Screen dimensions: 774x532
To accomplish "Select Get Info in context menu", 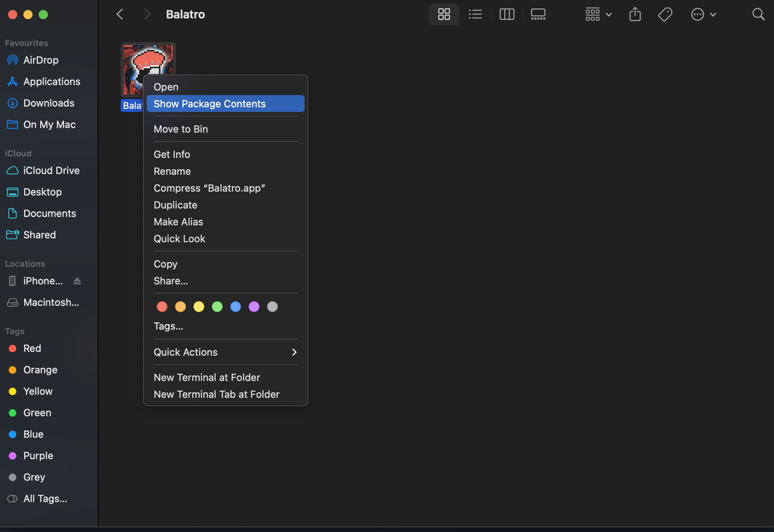I will pyautogui.click(x=172, y=154).
